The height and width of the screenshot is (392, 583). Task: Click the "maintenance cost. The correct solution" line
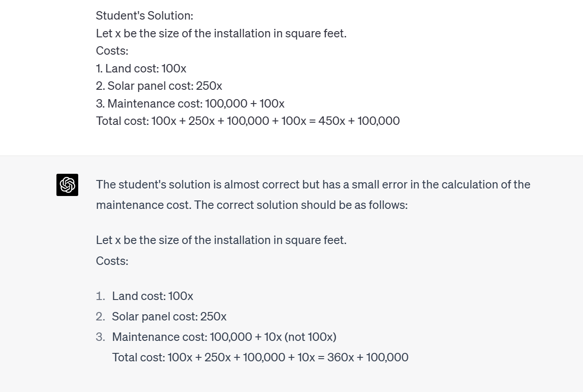pos(252,205)
